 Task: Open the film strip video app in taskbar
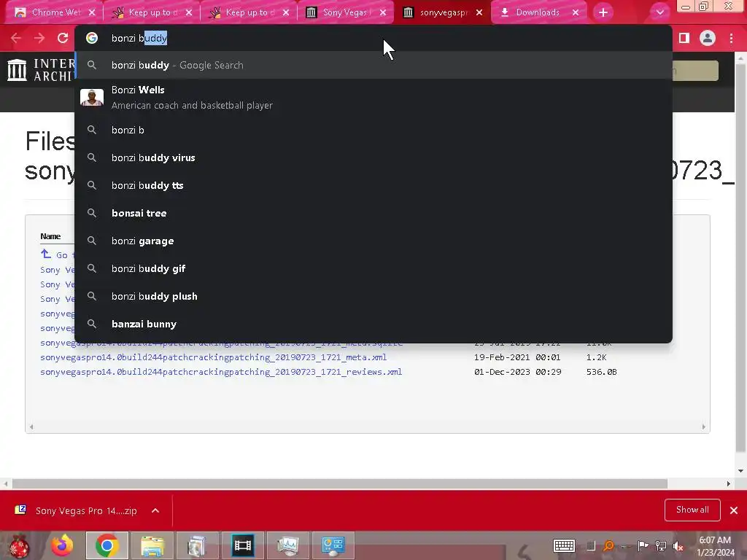tap(242, 545)
